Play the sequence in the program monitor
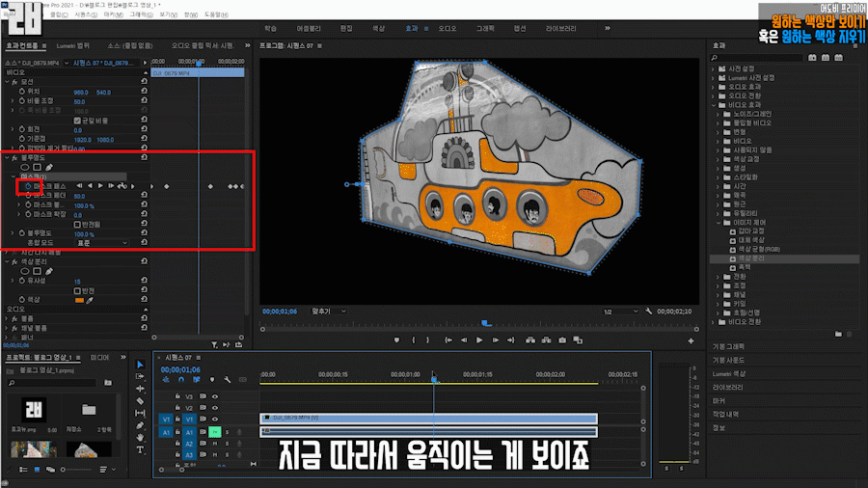 479,340
